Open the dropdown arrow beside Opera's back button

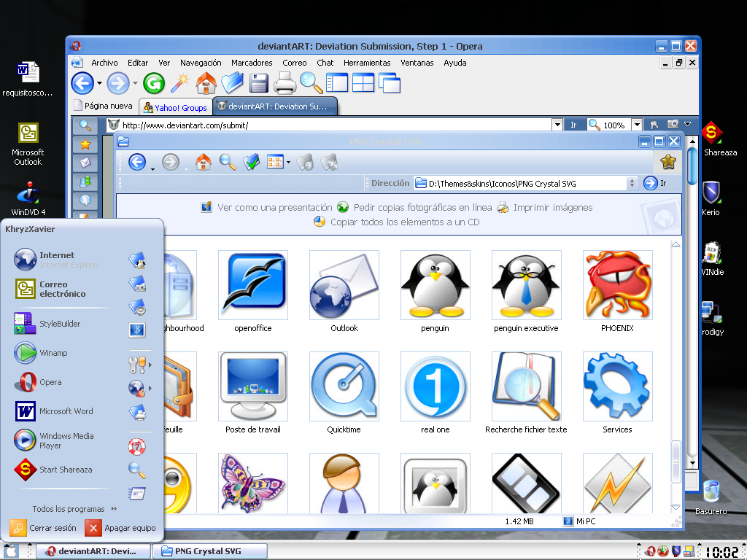[x=99, y=83]
